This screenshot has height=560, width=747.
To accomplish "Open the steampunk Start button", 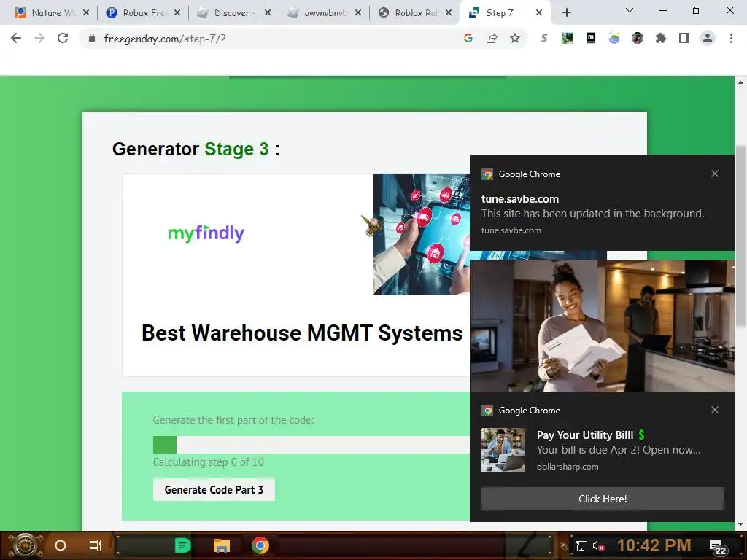I will tap(26, 545).
